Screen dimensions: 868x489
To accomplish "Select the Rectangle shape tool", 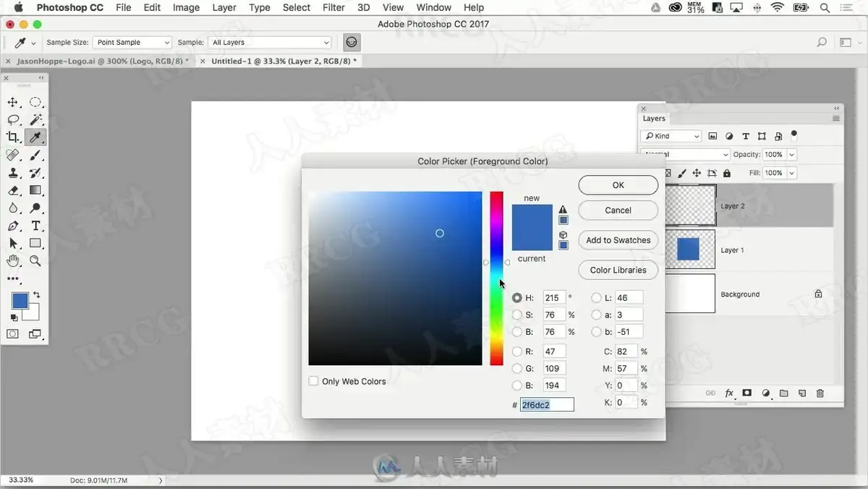I will pyautogui.click(x=35, y=243).
